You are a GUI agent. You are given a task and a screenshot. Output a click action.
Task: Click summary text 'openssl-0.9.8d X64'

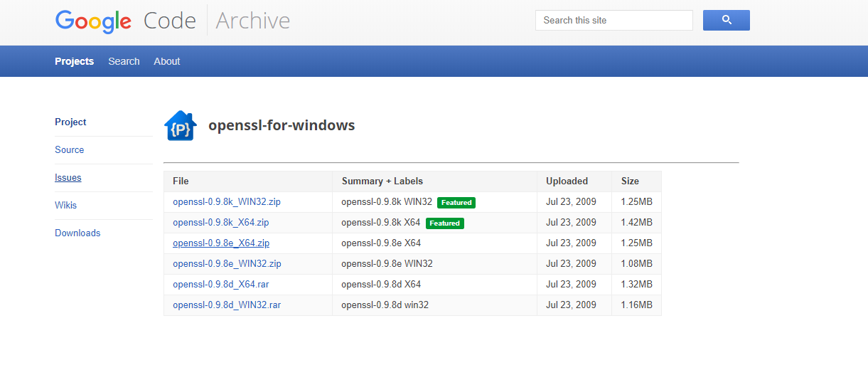pos(381,285)
